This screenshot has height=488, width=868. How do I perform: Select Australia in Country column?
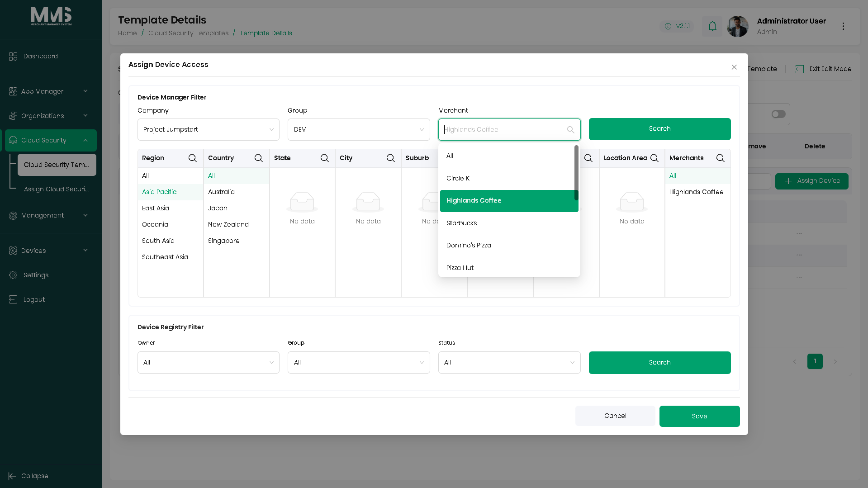237,192
